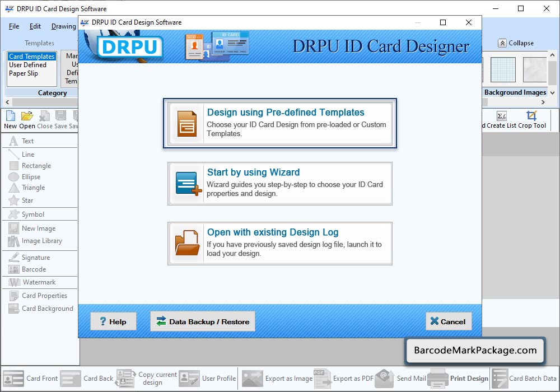Click Copy current design
560x392 pixels.
click(x=146, y=379)
